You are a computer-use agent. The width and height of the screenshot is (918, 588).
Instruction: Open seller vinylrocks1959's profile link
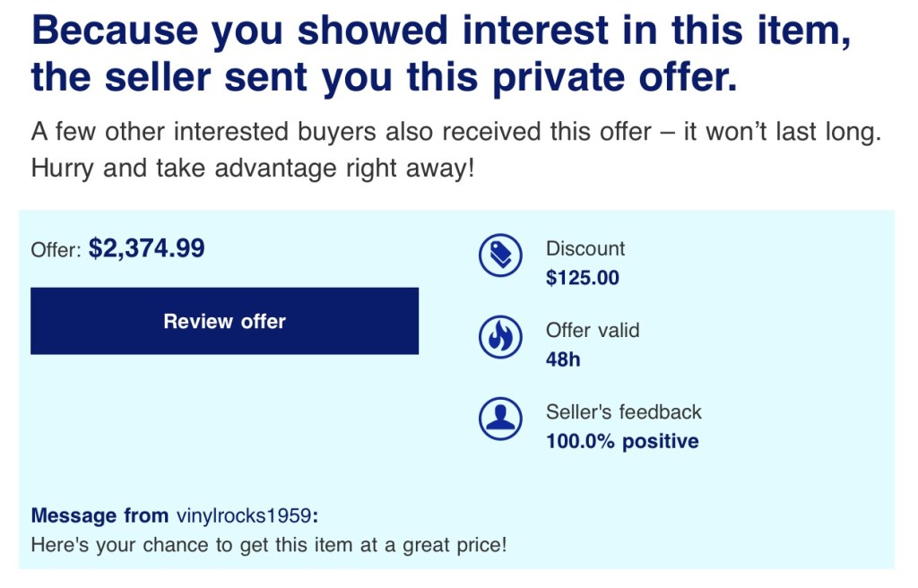click(244, 515)
